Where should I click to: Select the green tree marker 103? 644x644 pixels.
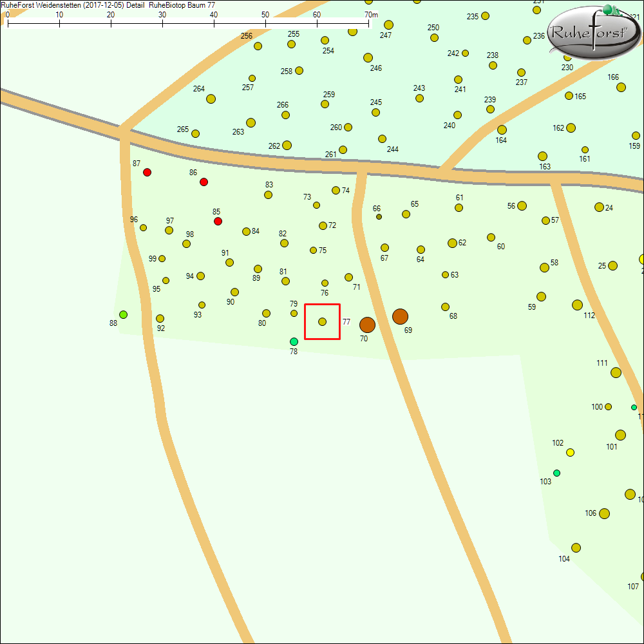(557, 473)
